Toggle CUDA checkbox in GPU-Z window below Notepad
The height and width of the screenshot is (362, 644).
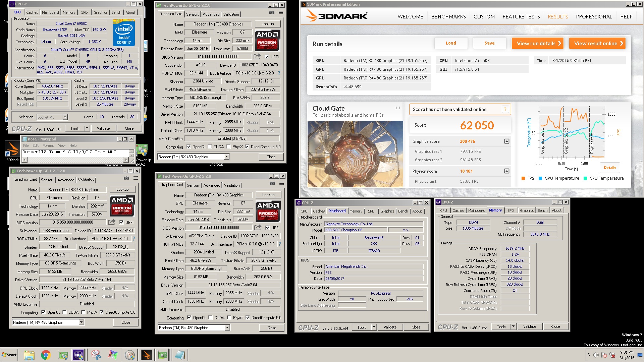point(64,312)
